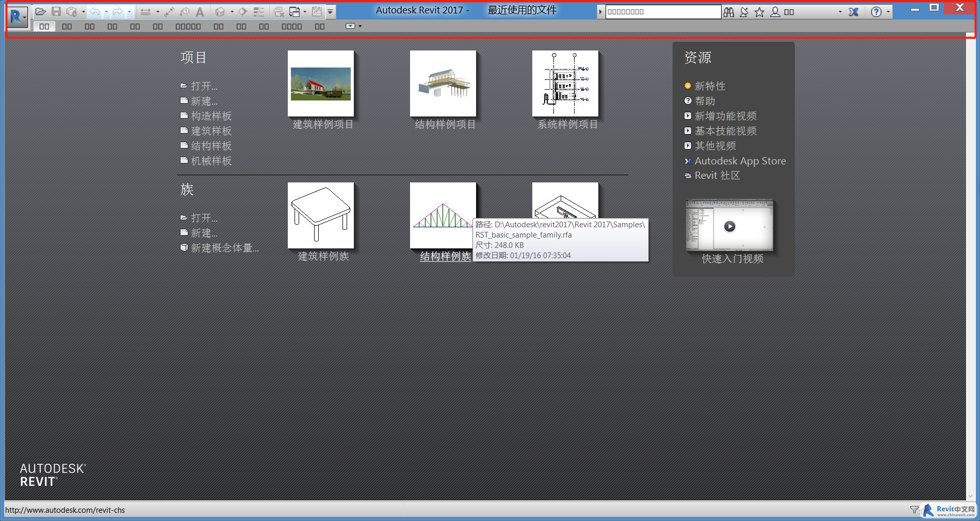Expand the Measure tool dropdown arrow

pos(157,11)
